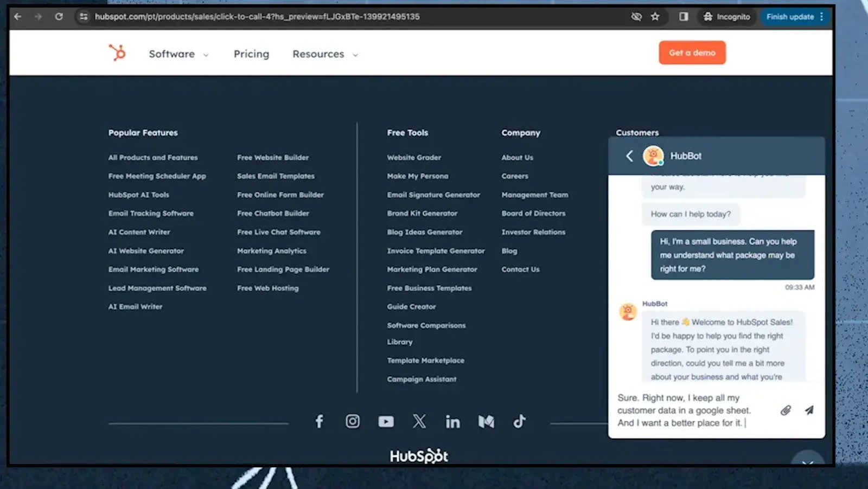Expand the Resources dropdown menu
Screen dimensions: 868x489
[325, 54]
